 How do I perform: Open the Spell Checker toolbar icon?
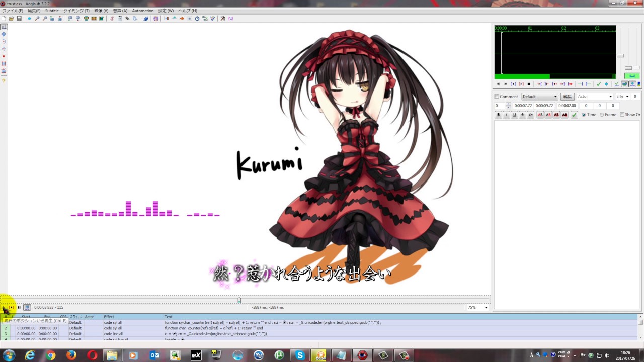pos(212,19)
